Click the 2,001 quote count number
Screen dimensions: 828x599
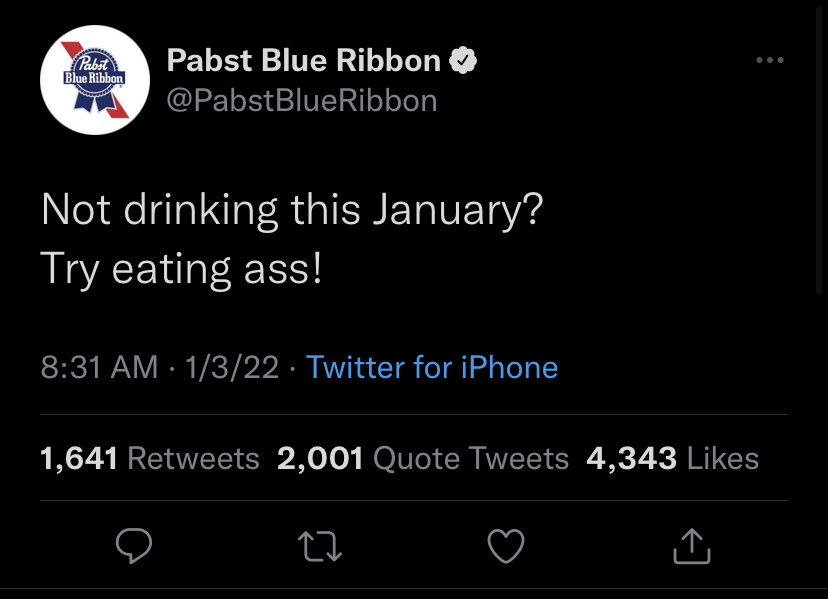(320, 459)
